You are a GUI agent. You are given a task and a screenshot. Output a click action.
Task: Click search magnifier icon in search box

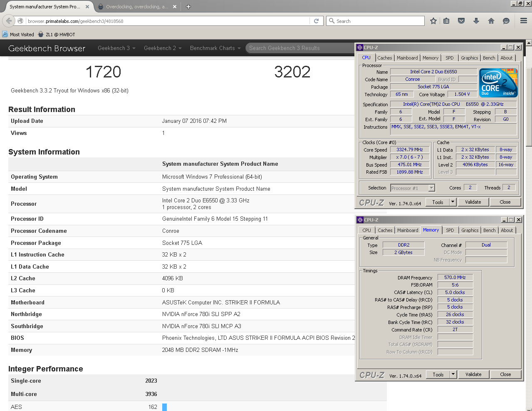[332, 21]
